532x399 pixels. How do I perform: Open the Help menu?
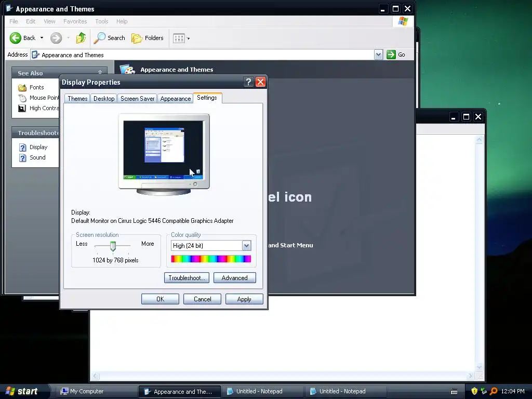click(x=122, y=21)
